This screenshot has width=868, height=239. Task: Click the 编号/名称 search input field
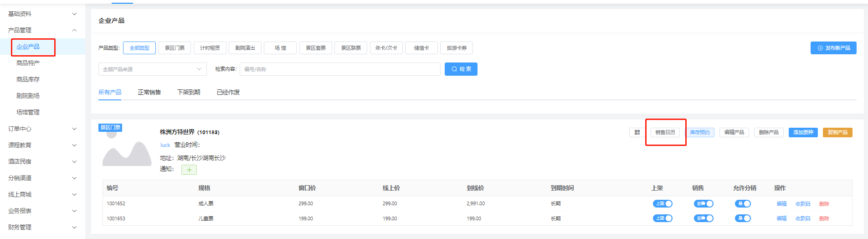point(339,69)
